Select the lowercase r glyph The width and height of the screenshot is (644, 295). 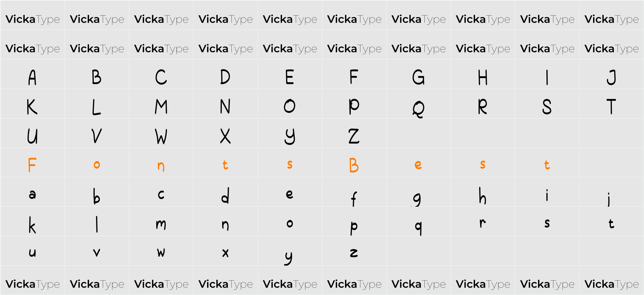coord(482,223)
